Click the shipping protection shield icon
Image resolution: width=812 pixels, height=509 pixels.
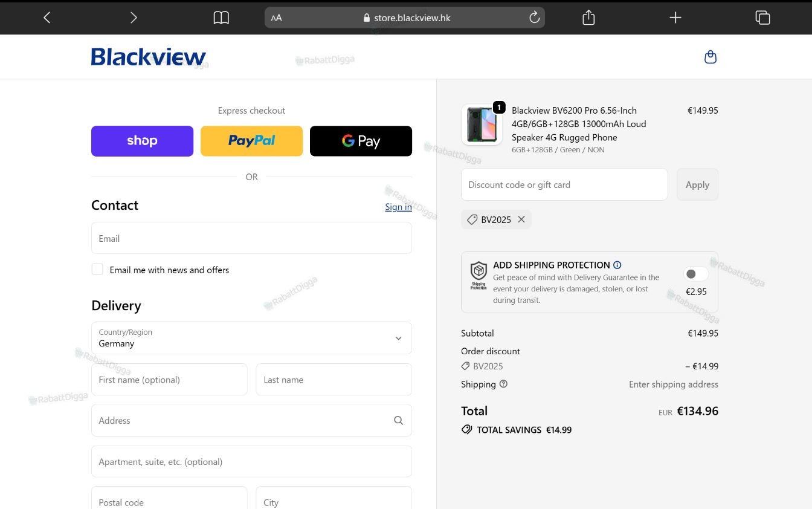click(x=478, y=276)
